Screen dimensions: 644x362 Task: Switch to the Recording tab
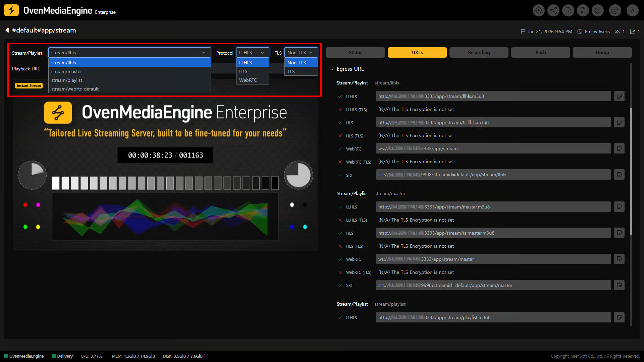pos(479,52)
